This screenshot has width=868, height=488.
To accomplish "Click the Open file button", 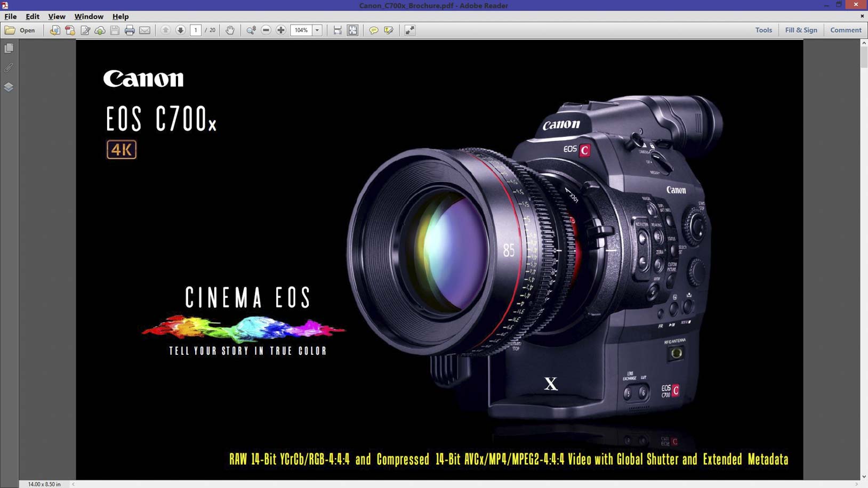I will click(x=20, y=30).
